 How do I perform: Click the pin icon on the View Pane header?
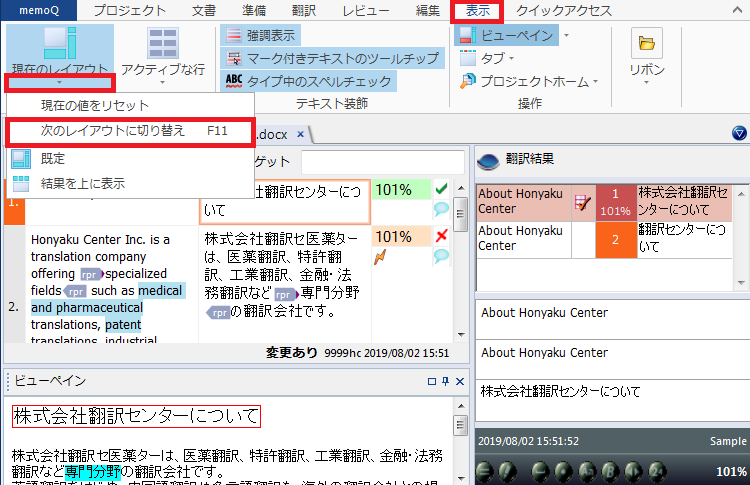[446, 382]
